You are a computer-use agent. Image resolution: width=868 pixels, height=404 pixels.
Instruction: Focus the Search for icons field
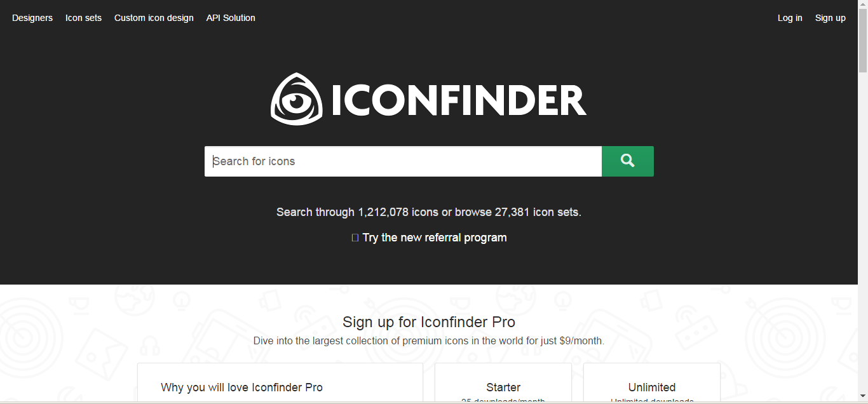coord(403,161)
